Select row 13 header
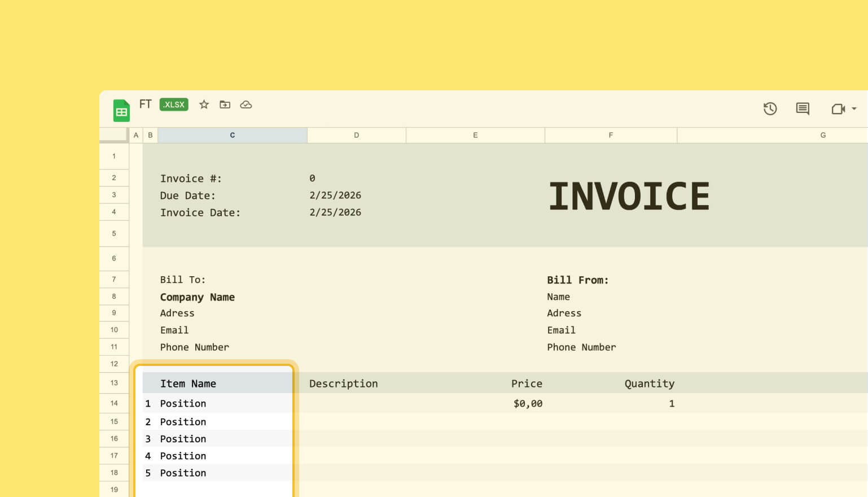The image size is (868, 497). coord(114,383)
